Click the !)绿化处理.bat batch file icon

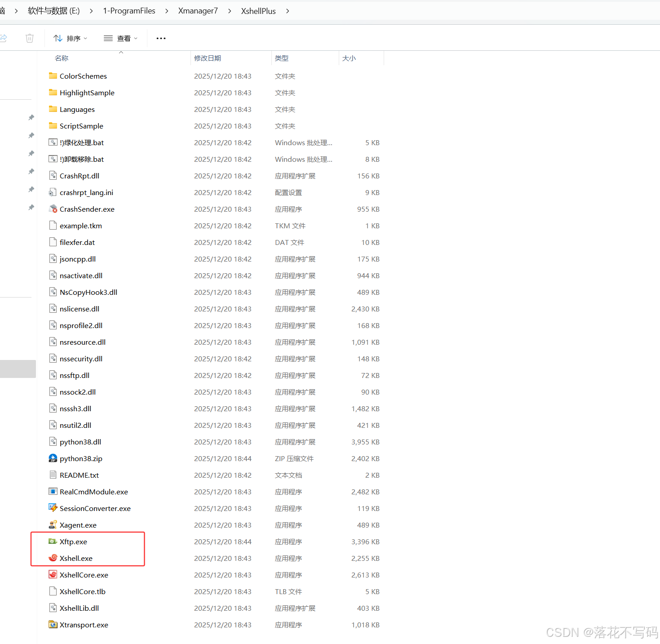(53, 142)
